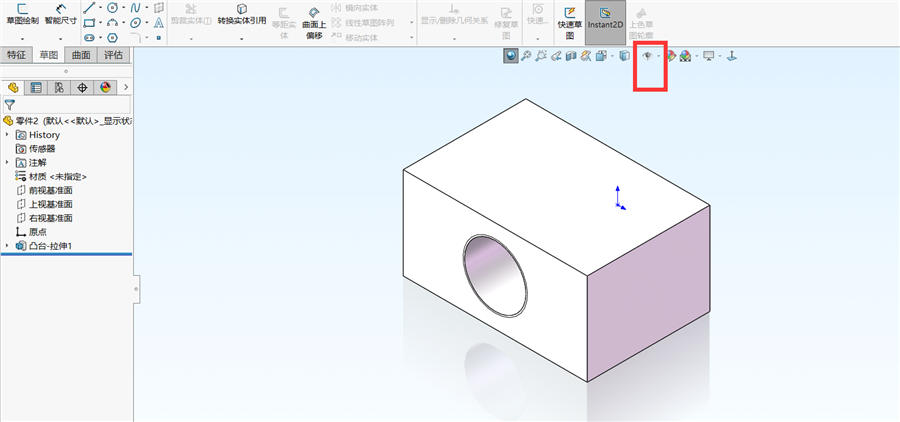Click the 快速草图 rapid sketch button
Screen dimensions: 900x422
tap(569, 23)
